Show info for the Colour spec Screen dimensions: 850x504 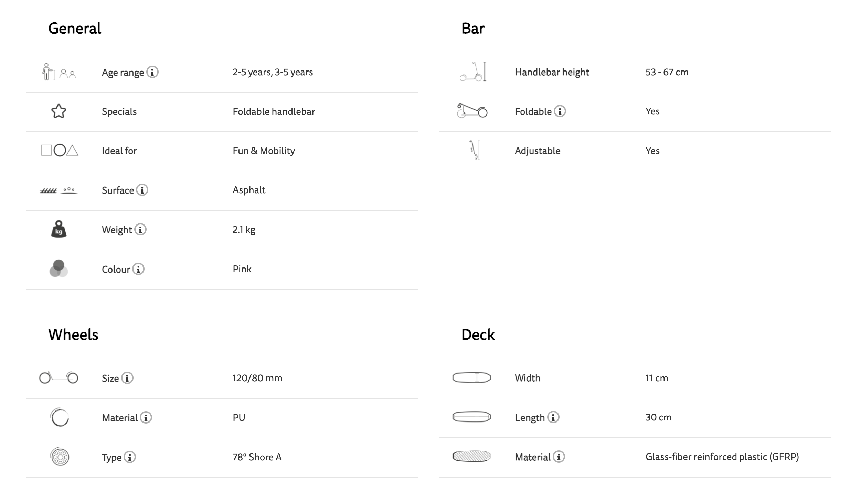tap(138, 269)
